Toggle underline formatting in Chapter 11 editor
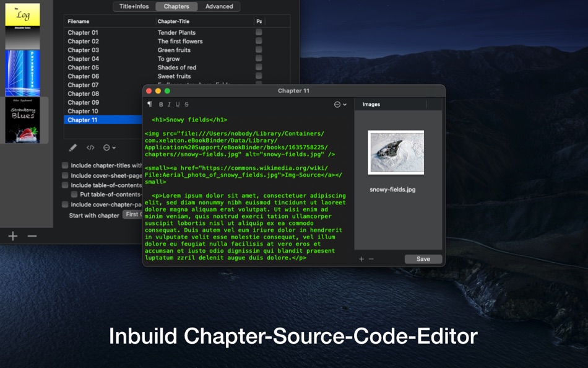The image size is (588, 368). (178, 105)
